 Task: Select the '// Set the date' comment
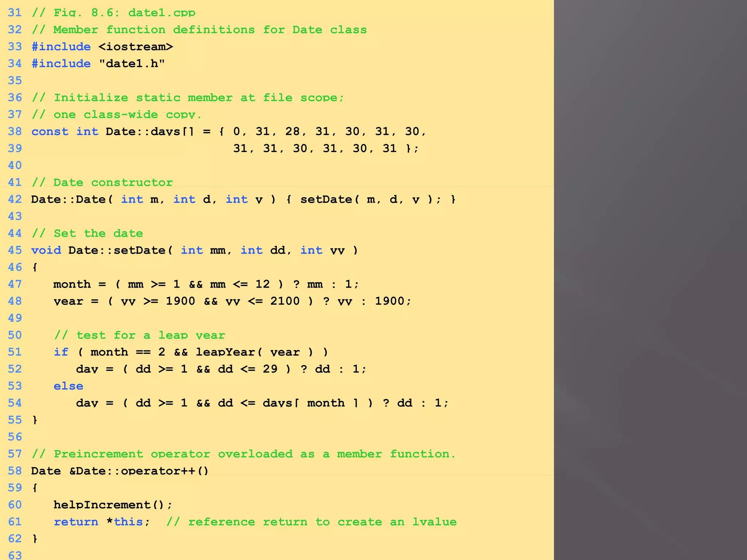click(x=87, y=233)
